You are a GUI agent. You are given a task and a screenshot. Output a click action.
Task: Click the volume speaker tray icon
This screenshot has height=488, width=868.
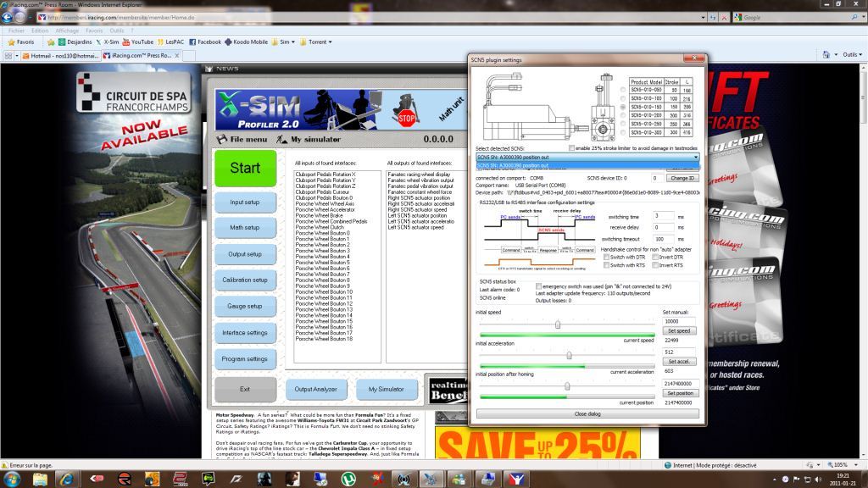pyautogui.click(x=818, y=480)
